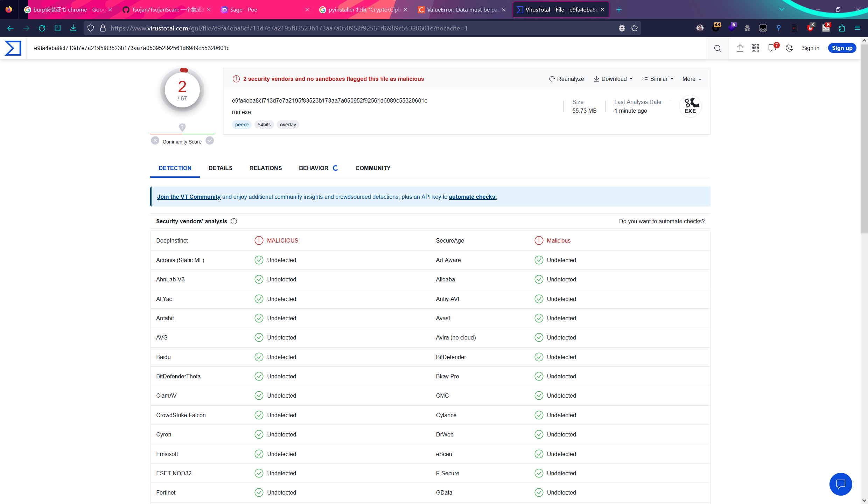
Task: Click the overlay tag
Action: tap(288, 125)
